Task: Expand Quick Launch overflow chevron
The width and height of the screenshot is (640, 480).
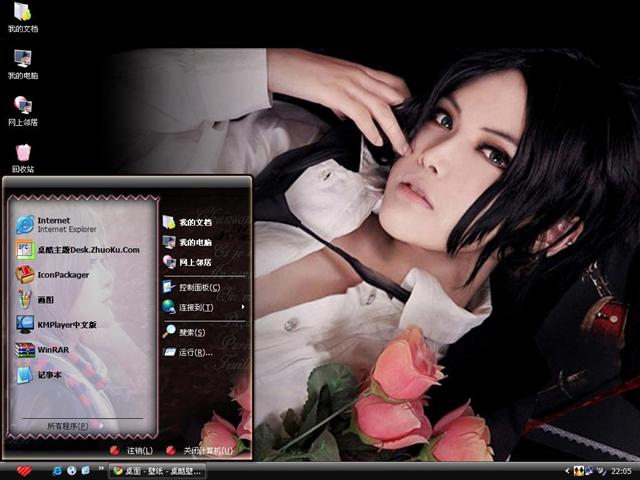Action: point(100,469)
